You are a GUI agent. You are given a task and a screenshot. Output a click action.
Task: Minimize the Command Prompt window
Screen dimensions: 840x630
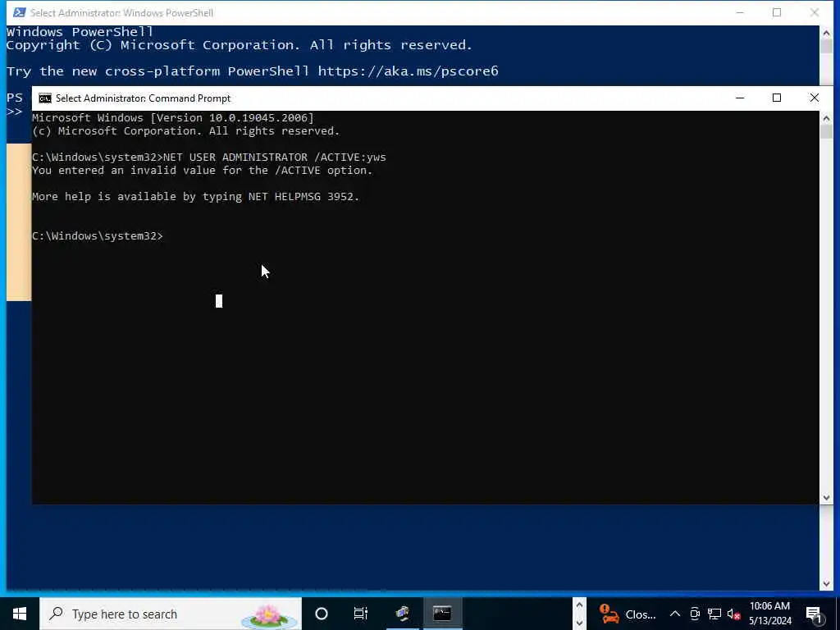740,98
